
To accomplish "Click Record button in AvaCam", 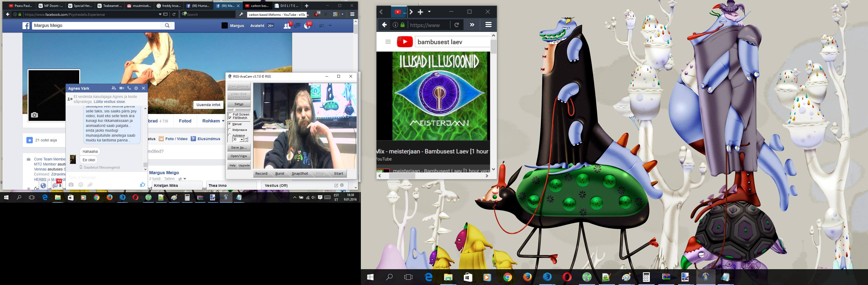I will (x=261, y=174).
